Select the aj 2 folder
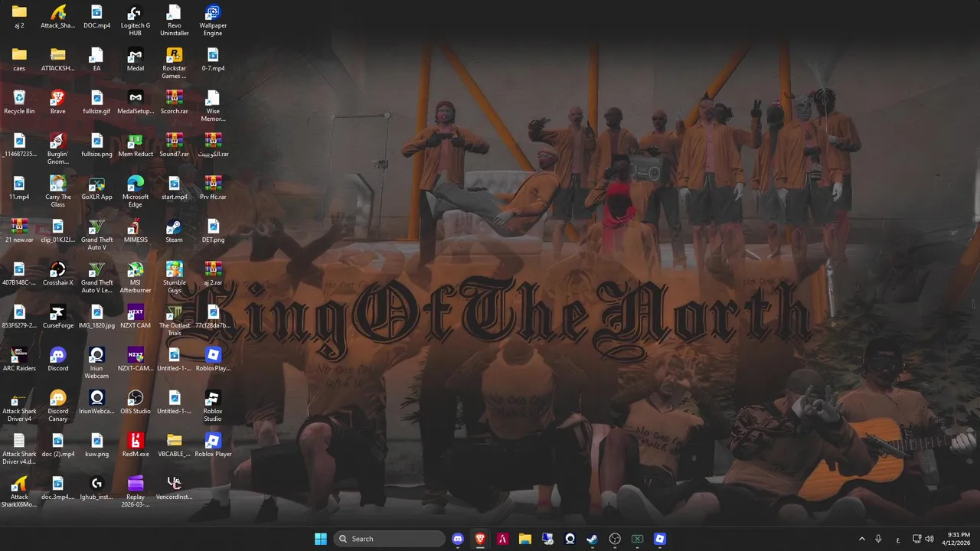Image resolution: width=980 pixels, height=551 pixels. [x=19, y=17]
